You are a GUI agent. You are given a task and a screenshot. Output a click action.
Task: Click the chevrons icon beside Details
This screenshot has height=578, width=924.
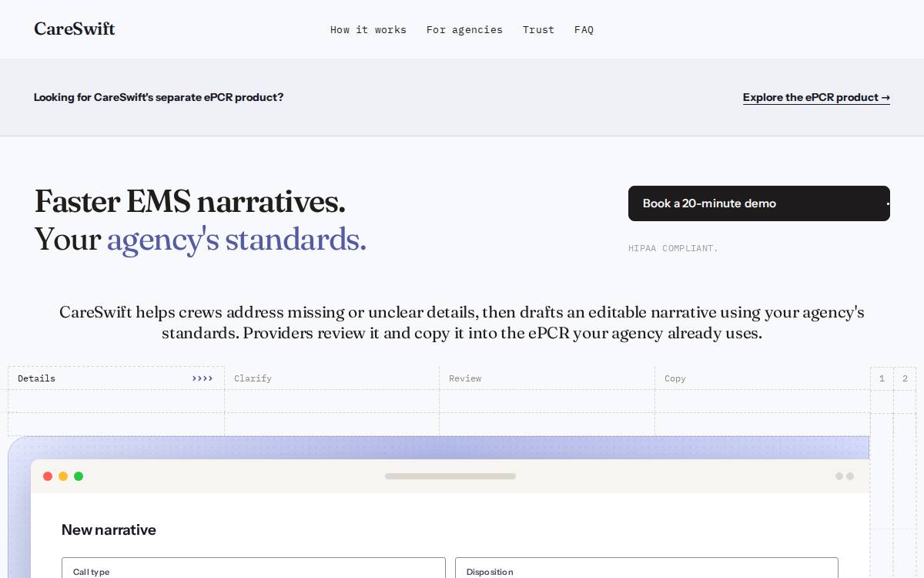(x=203, y=378)
